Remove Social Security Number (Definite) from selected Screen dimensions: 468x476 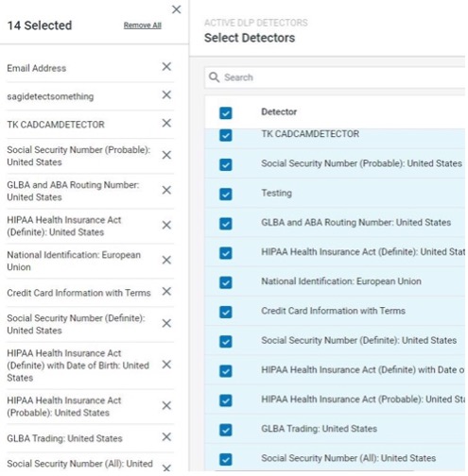166,324
